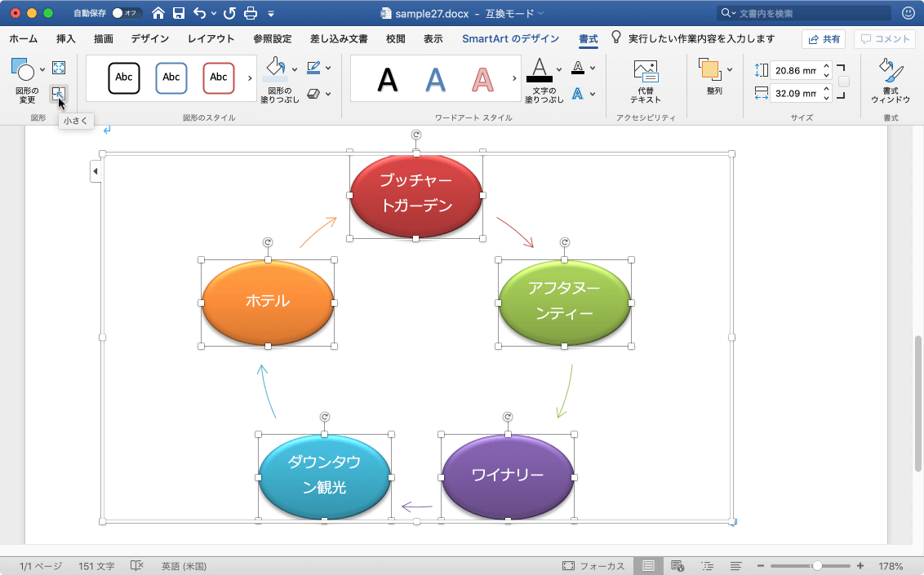
Task: Click the Shape Fill paint bucket
Action: [x=275, y=69]
